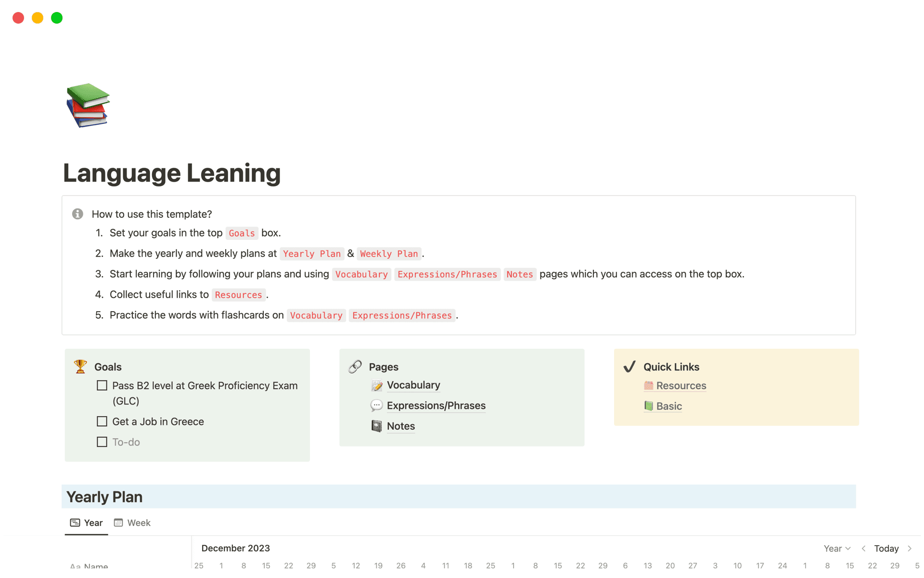Click the trophy icon on the Goals box

click(x=80, y=366)
